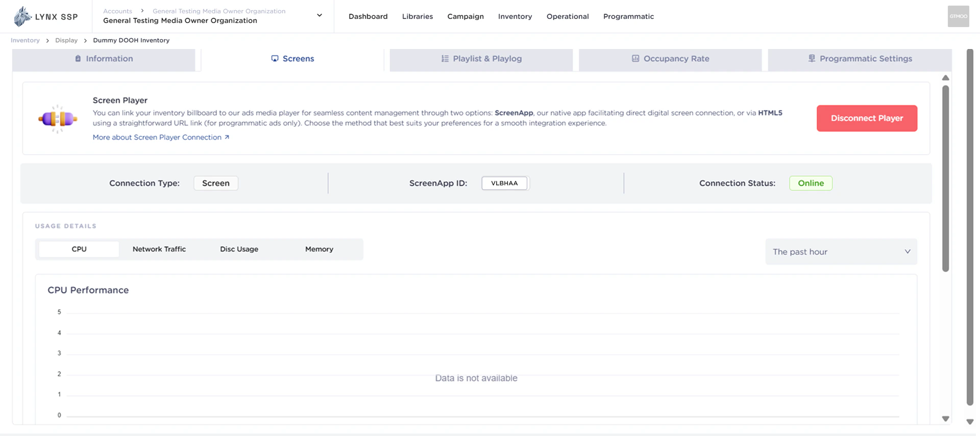Click the Playlist & Playlog list icon

[x=445, y=59]
